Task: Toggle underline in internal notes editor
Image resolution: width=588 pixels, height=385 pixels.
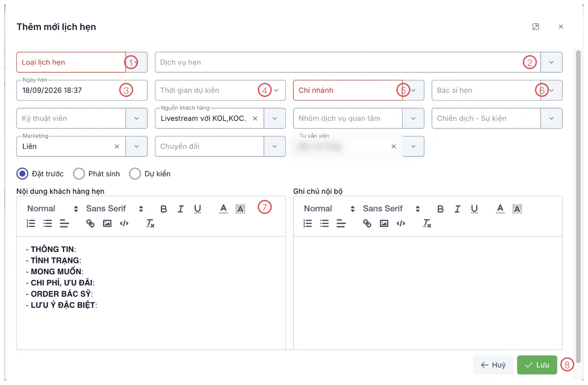Action: point(474,209)
